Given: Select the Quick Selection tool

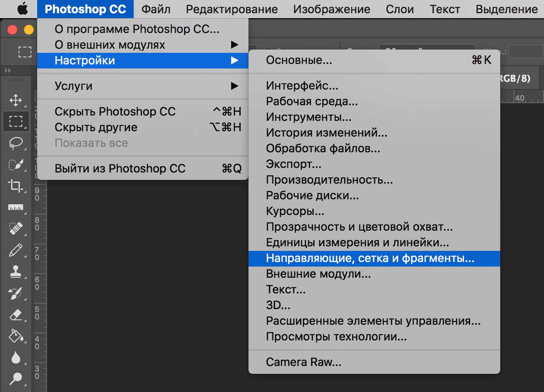Looking at the screenshot, I should pyautogui.click(x=16, y=164).
